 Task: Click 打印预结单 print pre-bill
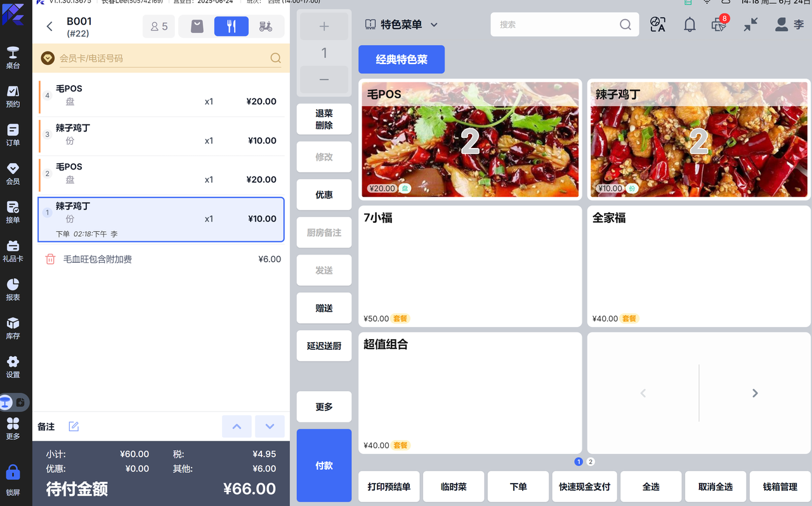click(389, 487)
